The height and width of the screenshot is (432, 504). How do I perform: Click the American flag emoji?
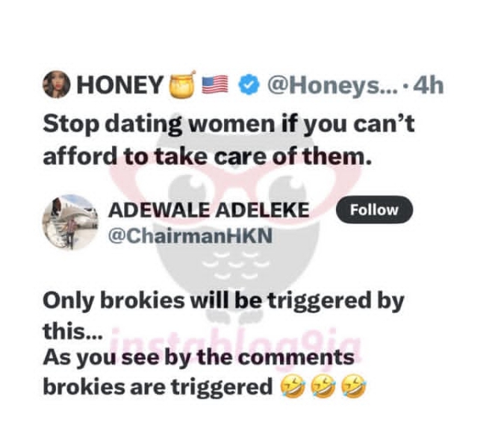pyautogui.click(x=215, y=84)
